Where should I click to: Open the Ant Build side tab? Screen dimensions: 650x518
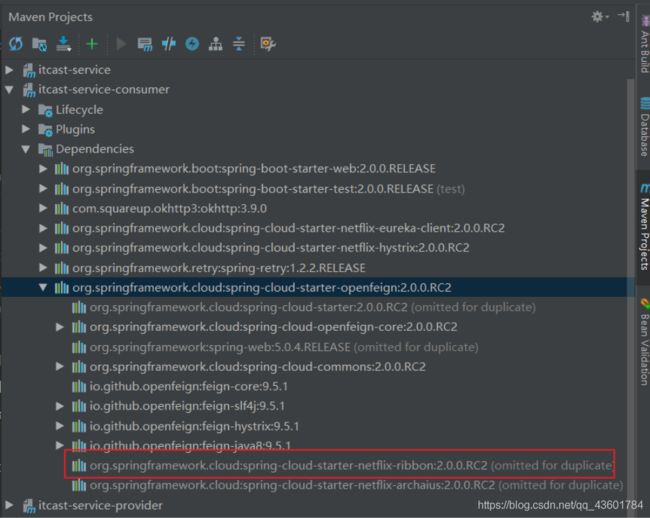tap(643, 45)
